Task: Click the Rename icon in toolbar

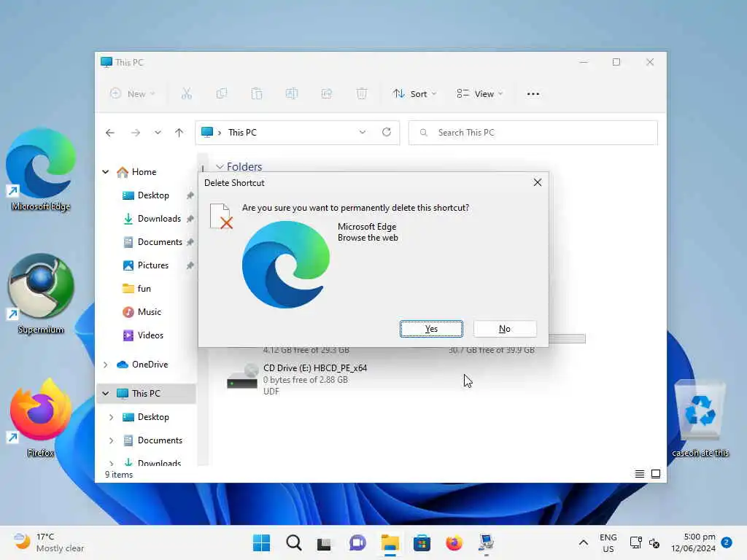Action: [x=292, y=94]
